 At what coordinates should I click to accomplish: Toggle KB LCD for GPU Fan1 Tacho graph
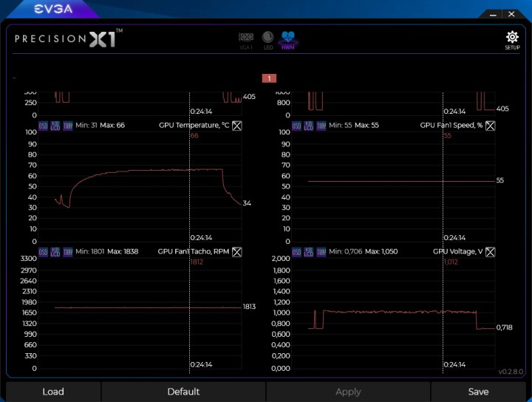55,252
